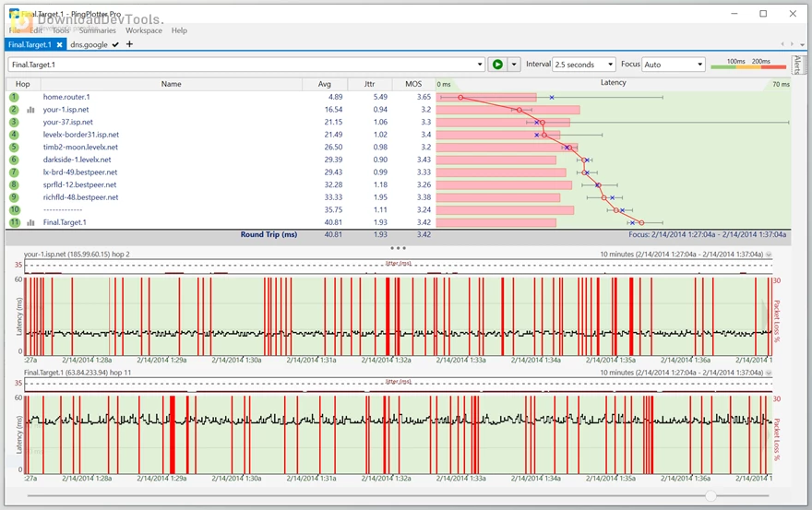Click the bottom timeline zoom slider handle
The height and width of the screenshot is (510, 812).
coord(710,496)
